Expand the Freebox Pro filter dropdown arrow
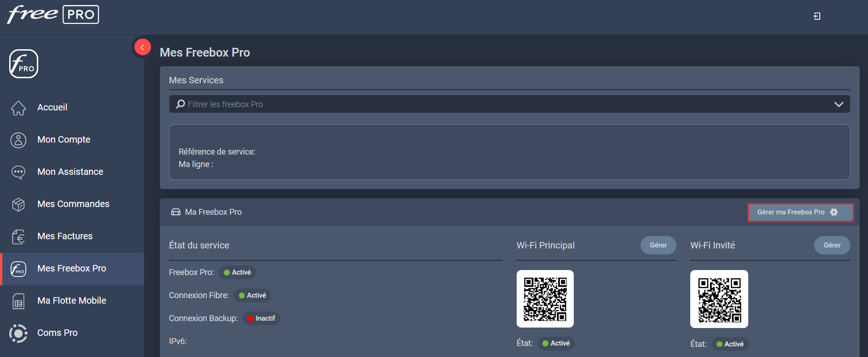This screenshot has width=868, height=357. [x=839, y=104]
